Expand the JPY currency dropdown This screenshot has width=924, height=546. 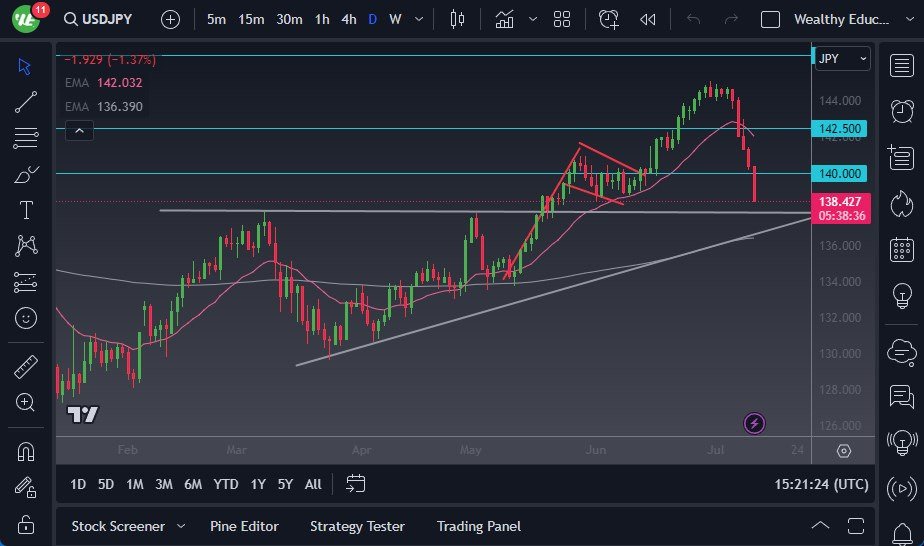click(843, 59)
